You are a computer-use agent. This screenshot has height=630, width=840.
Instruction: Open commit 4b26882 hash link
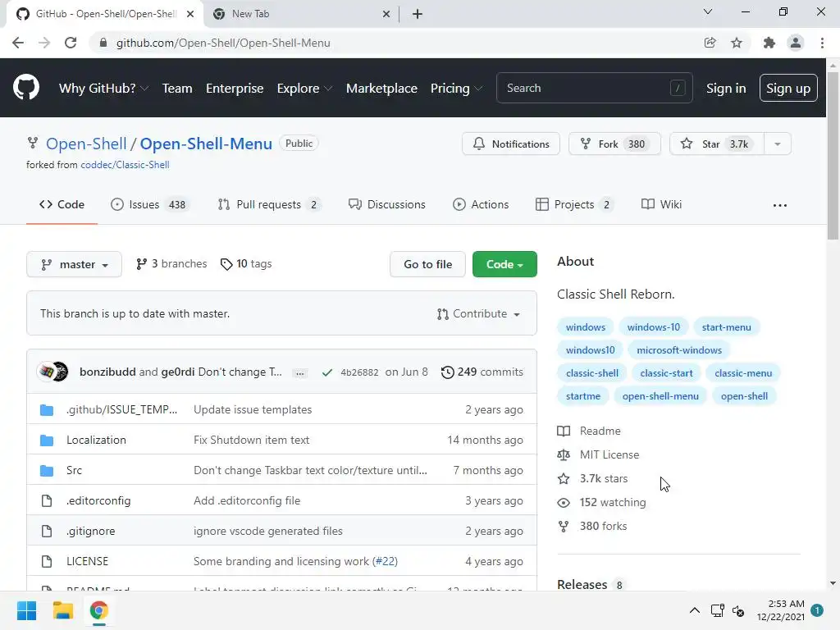point(359,372)
